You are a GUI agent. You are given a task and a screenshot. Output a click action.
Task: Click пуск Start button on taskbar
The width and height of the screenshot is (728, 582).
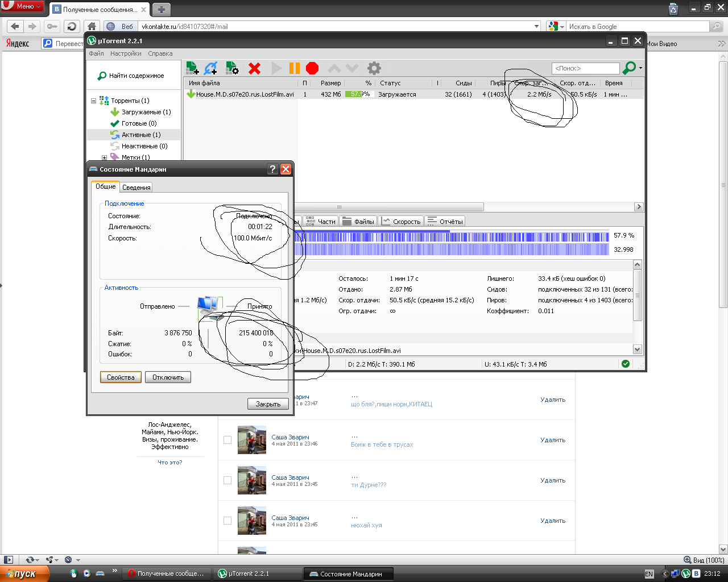(x=25, y=573)
